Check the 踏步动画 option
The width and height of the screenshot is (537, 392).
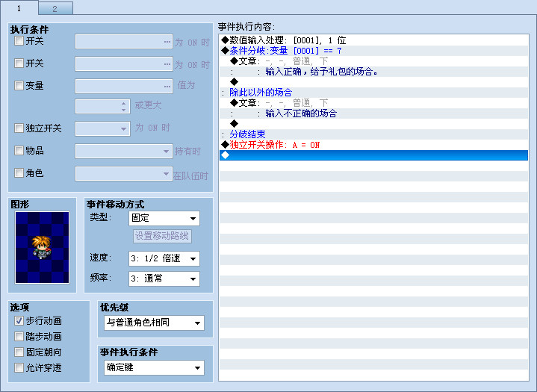(19, 337)
